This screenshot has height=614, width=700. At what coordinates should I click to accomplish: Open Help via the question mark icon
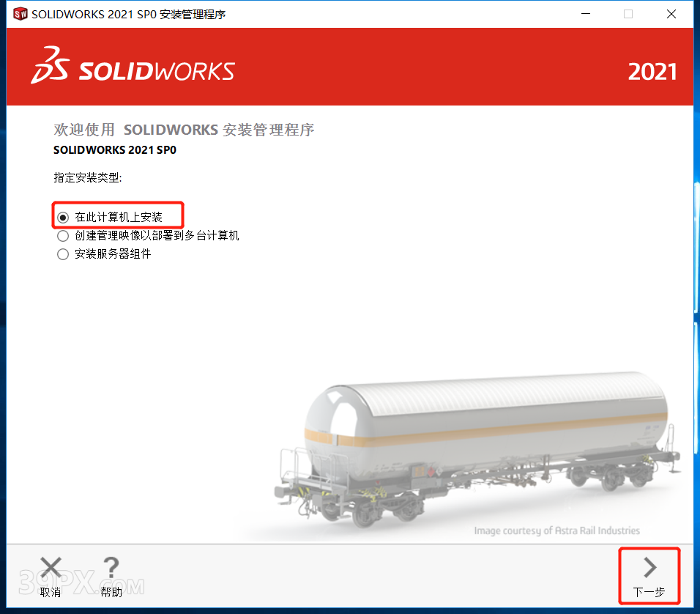(111, 568)
